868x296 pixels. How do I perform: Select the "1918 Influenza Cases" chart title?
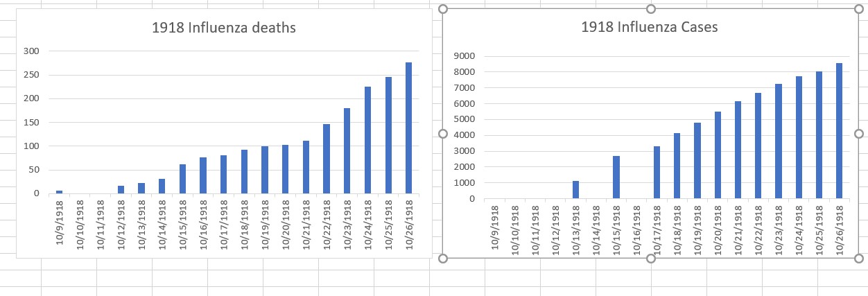(x=650, y=28)
